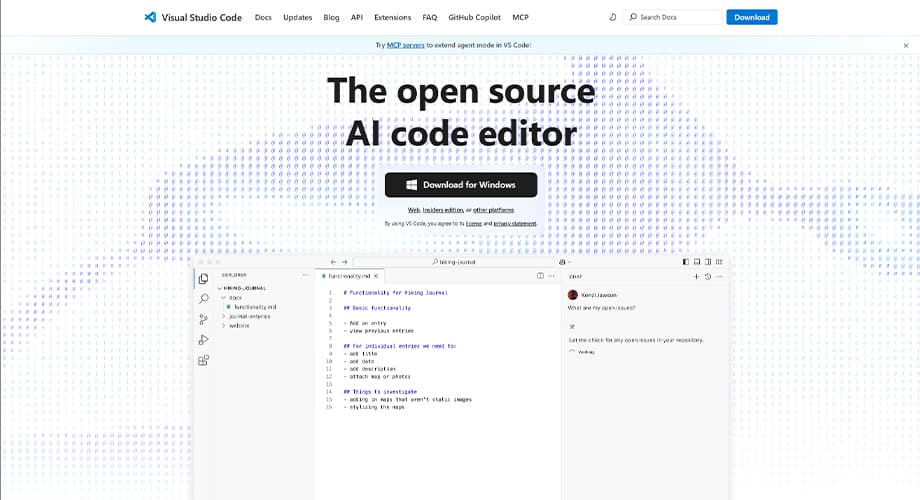920x500 pixels.
Task: Click the chat history icon
Action: tap(708, 276)
